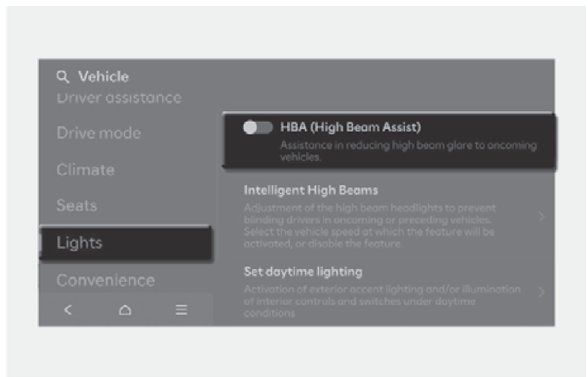Select the Driver assistance category
588x377 pixels.
point(119,98)
